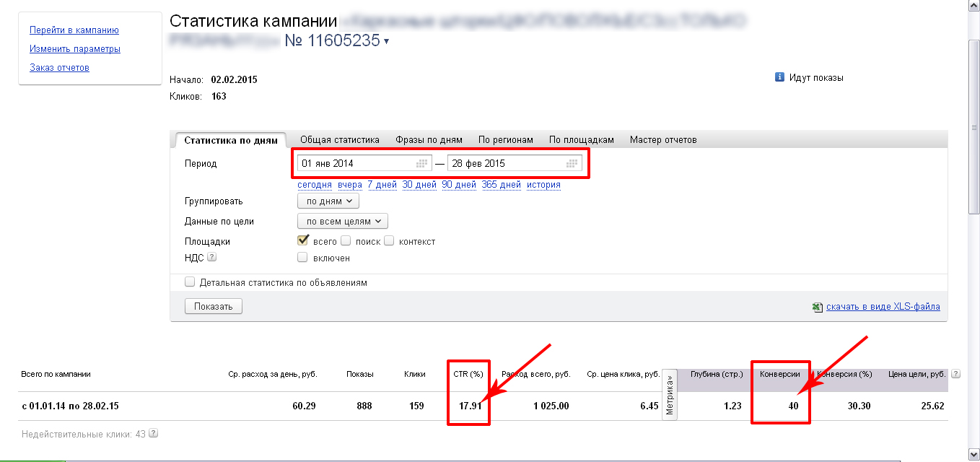Click the vertical page scrollbar
The width and height of the screenshot is (980, 462).
click(974, 126)
